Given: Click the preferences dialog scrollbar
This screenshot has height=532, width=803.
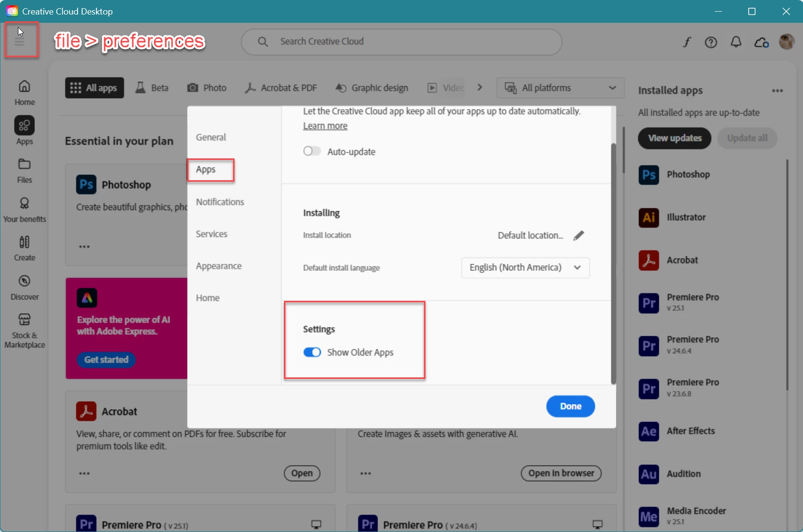Looking at the screenshot, I should (x=613, y=264).
